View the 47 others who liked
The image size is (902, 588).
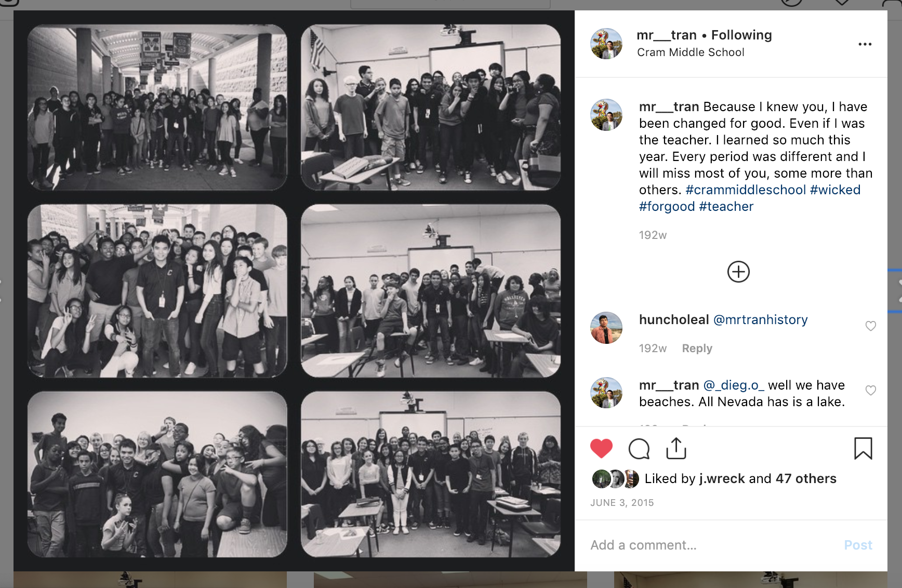[x=806, y=479]
